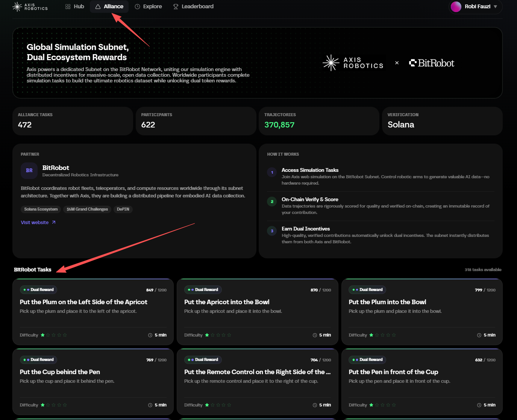Click clock icon on Plum Left Side of Apricot card
The height and width of the screenshot is (420, 517).
[150, 335]
